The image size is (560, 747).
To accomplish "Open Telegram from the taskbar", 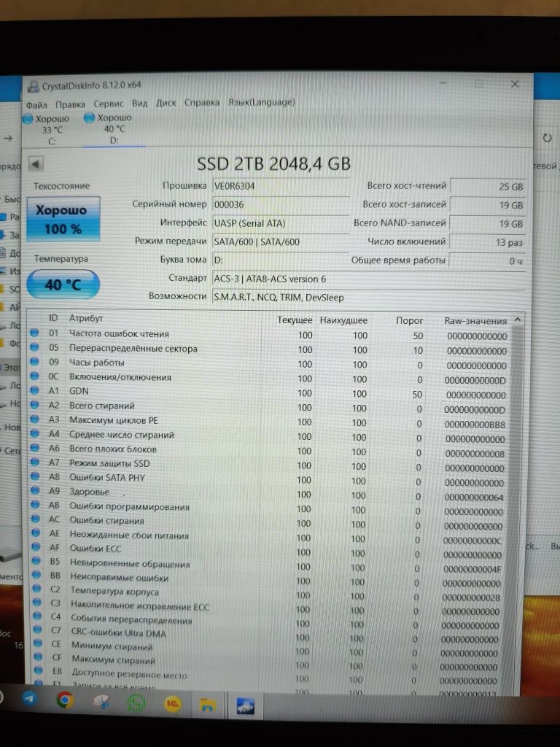I will [x=29, y=698].
